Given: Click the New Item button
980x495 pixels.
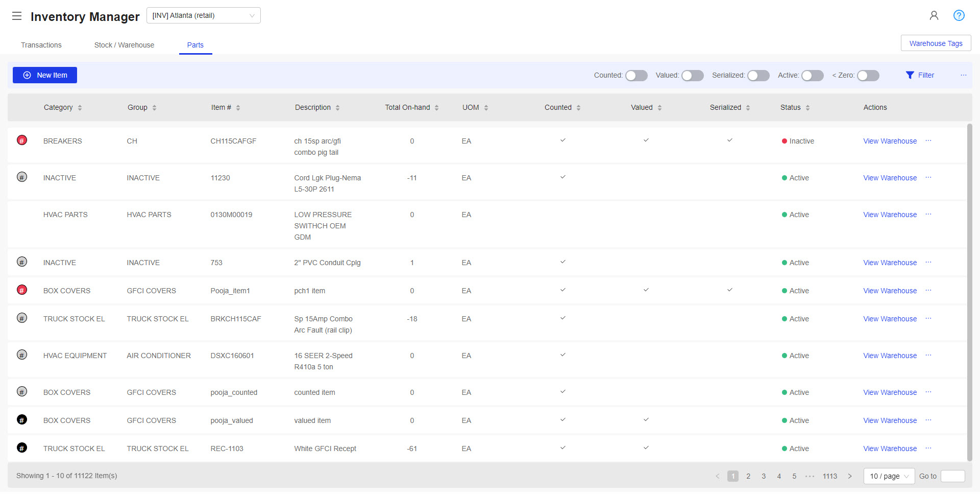Looking at the screenshot, I should [45, 75].
